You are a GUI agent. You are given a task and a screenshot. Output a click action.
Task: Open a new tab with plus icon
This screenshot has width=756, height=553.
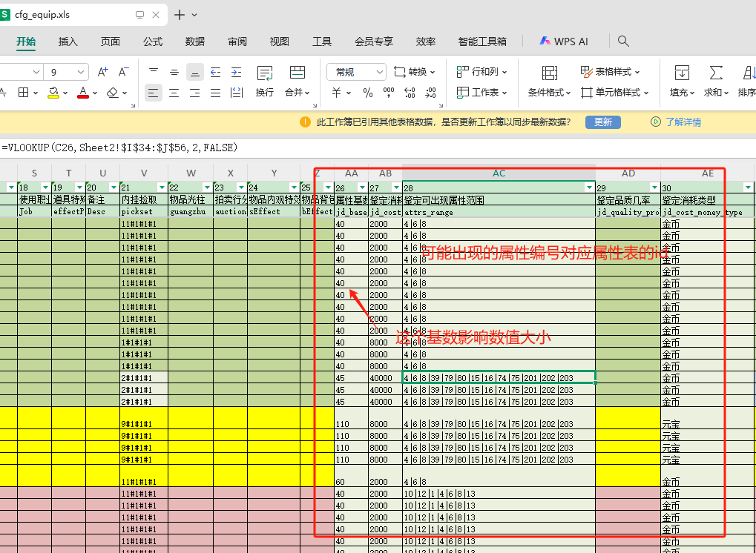(180, 15)
